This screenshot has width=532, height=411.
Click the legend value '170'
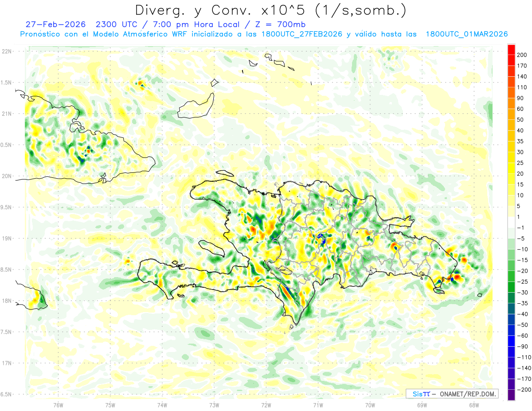click(522, 66)
